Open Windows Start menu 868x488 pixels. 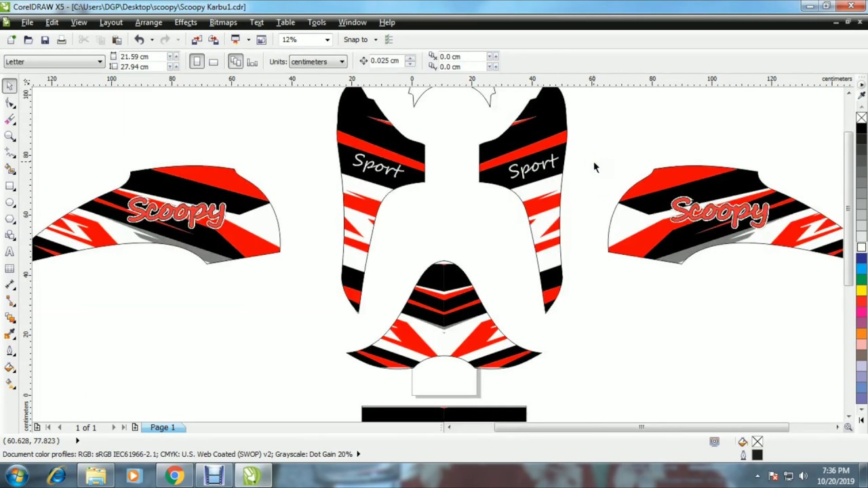tap(16, 476)
